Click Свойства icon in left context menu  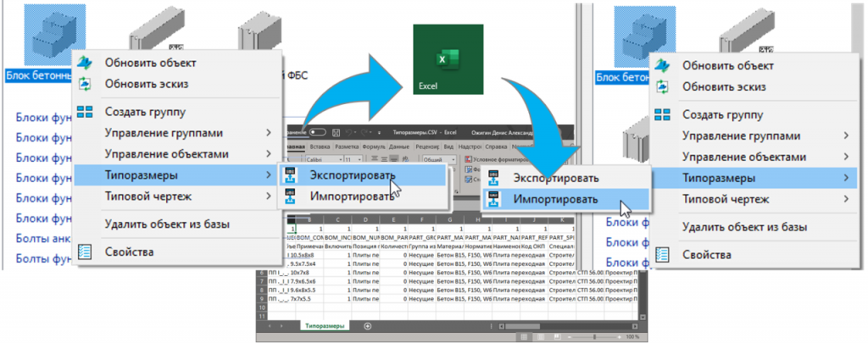click(85, 252)
